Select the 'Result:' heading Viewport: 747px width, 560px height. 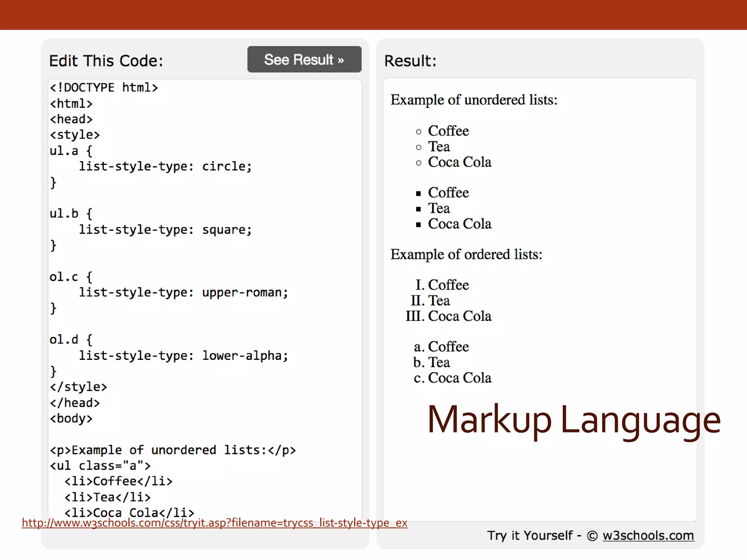(410, 61)
